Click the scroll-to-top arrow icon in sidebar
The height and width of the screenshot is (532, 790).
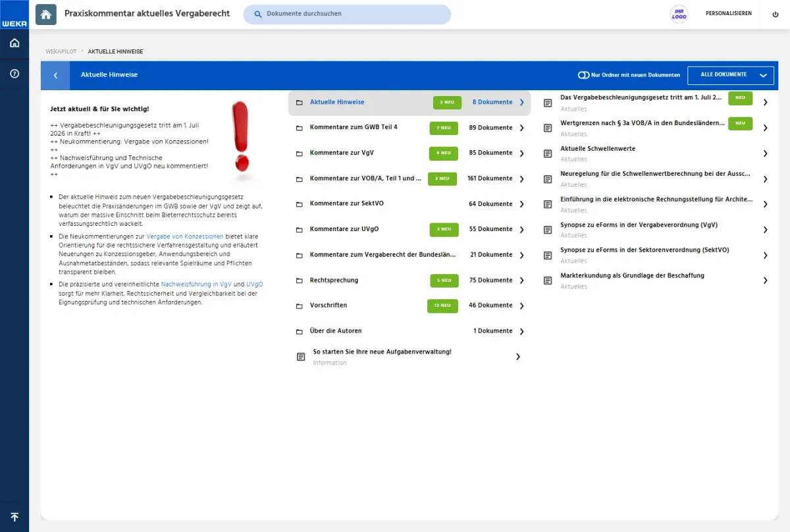click(14, 517)
